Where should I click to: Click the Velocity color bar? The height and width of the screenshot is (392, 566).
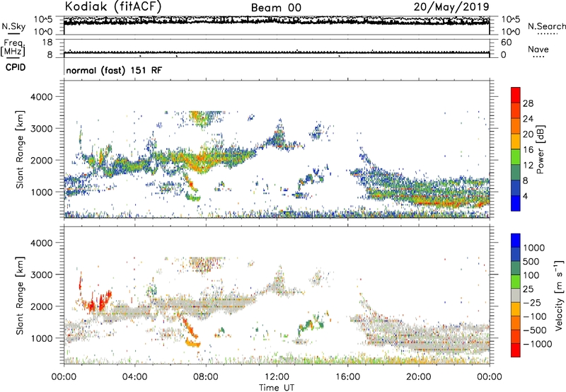516,295
